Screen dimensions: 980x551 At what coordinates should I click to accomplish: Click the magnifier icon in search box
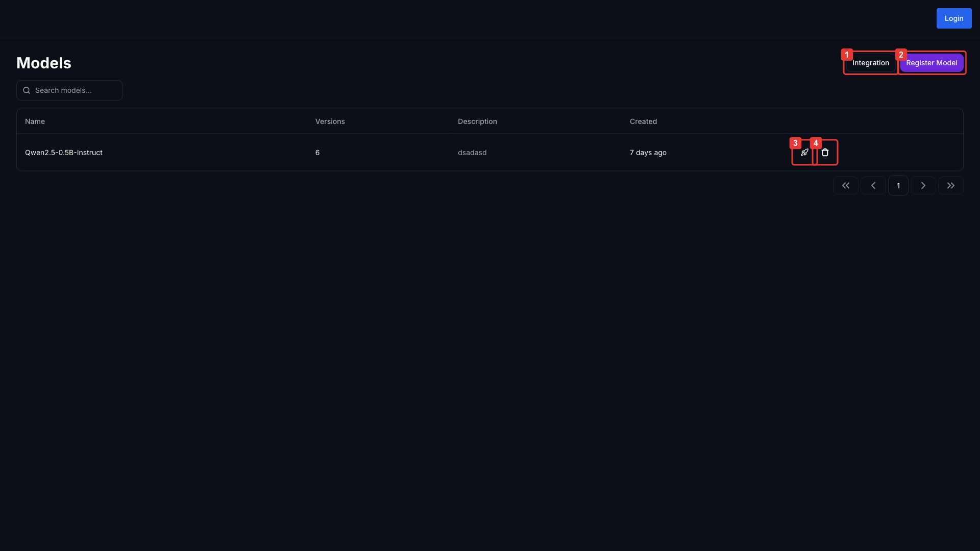click(27, 90)
